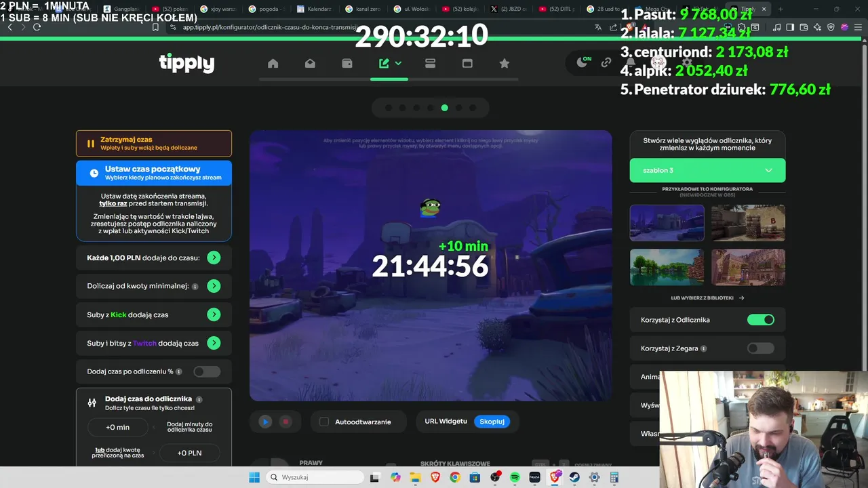Select the active configurator edit icon
Image resolution: width=868 pixels, height=488 pixels.
click(384, 63)
